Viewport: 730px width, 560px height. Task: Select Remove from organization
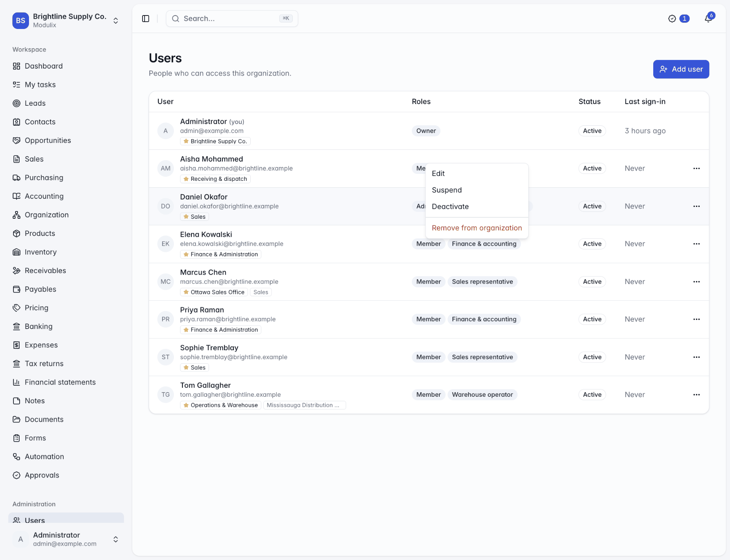(477, 228)
